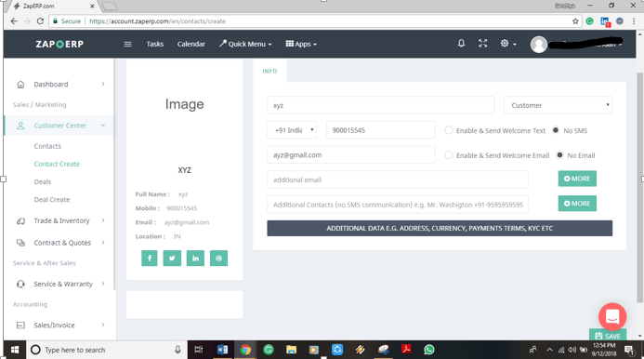644x359 pixels.
Task: Expand Contract & Quotes chevron
Action: point(103,242)
